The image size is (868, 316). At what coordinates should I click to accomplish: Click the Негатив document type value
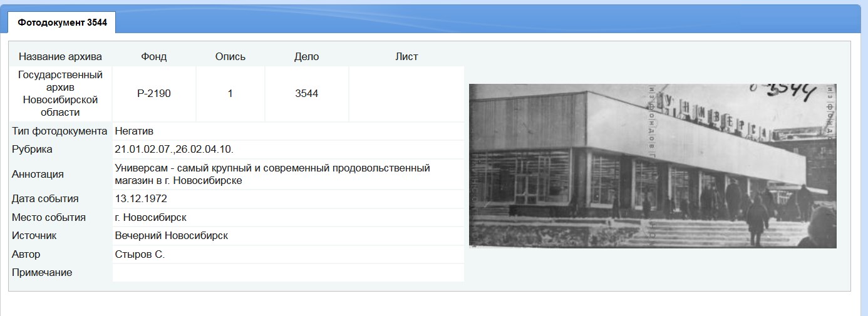click(x=135, y=131)
